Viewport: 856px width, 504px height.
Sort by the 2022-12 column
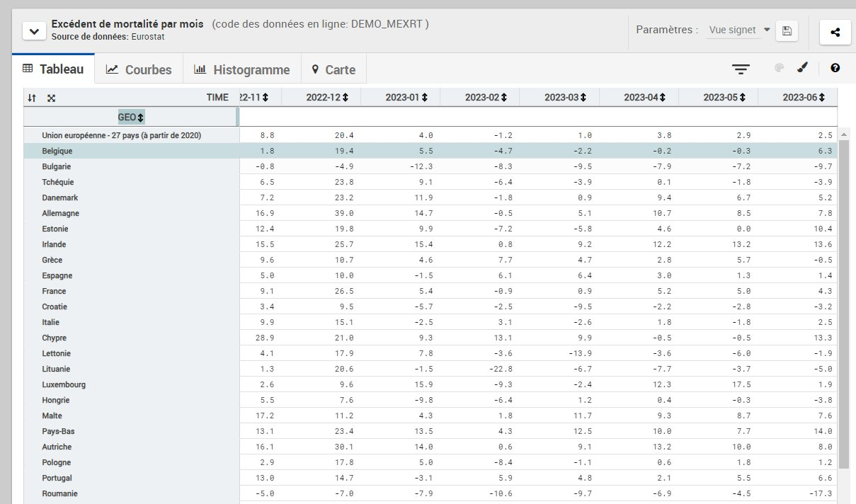(344, 98)
